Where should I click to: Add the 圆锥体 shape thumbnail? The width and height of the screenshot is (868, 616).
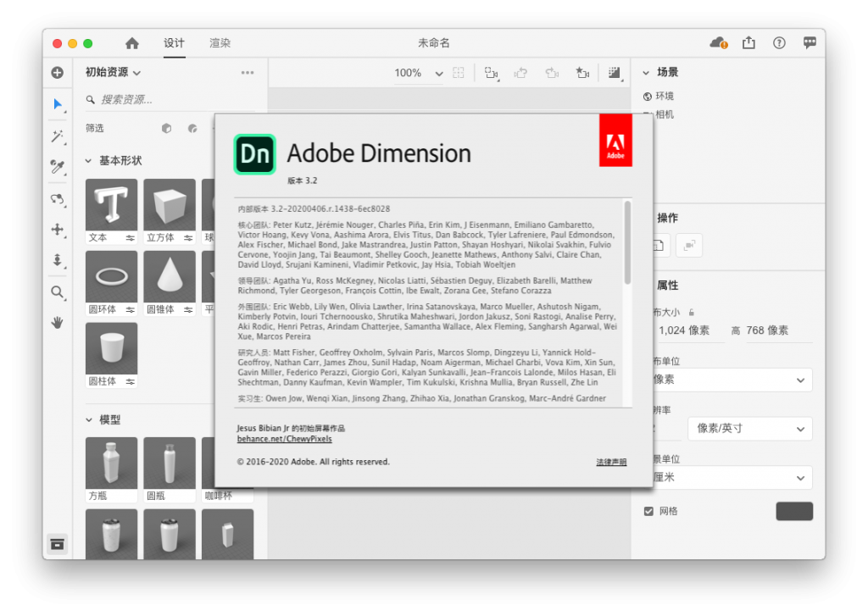(170, 276)
